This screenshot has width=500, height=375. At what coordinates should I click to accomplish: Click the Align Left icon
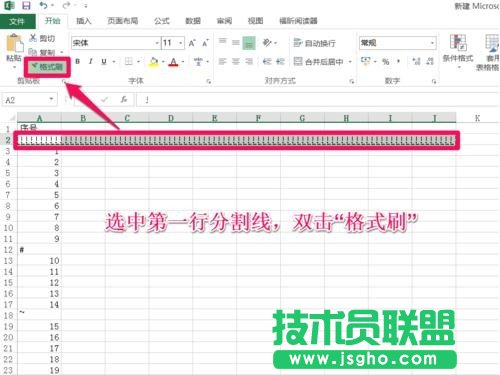222,61
